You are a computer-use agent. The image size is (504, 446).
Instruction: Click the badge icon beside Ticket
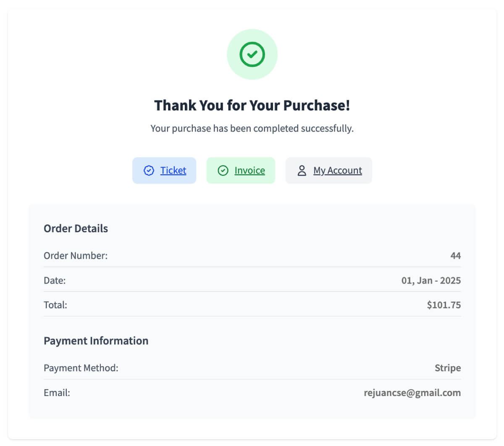(x=149, y=171)
